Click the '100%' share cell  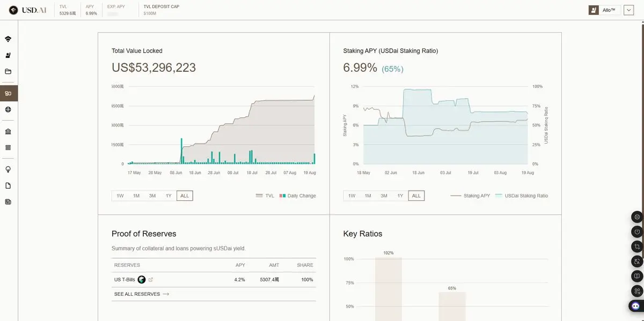307,279
